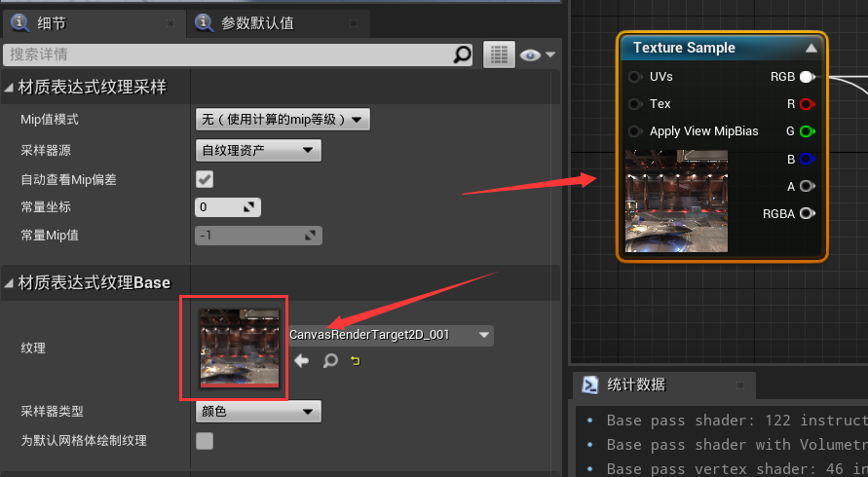Image resolution: width=868 pixels, height=477 pixels.
Task: Close the 统计数据 tab
Action: point(740,385)
